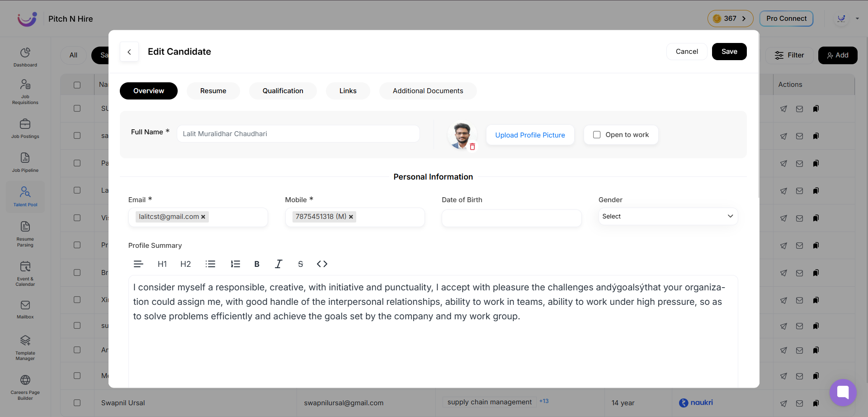
Task: Open the user profile menu arrow at top right
Action: click(857, 19)
